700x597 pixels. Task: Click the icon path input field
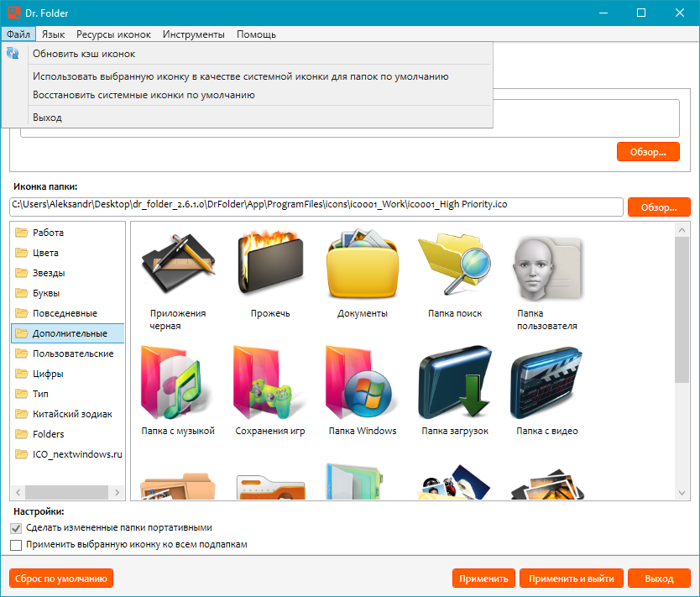(x=316, y=207)
